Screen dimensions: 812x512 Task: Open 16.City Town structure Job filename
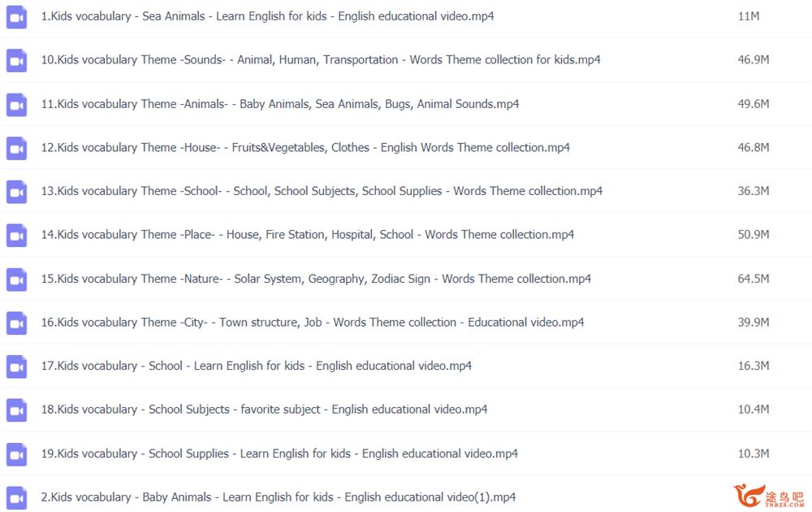click(313, 323)
